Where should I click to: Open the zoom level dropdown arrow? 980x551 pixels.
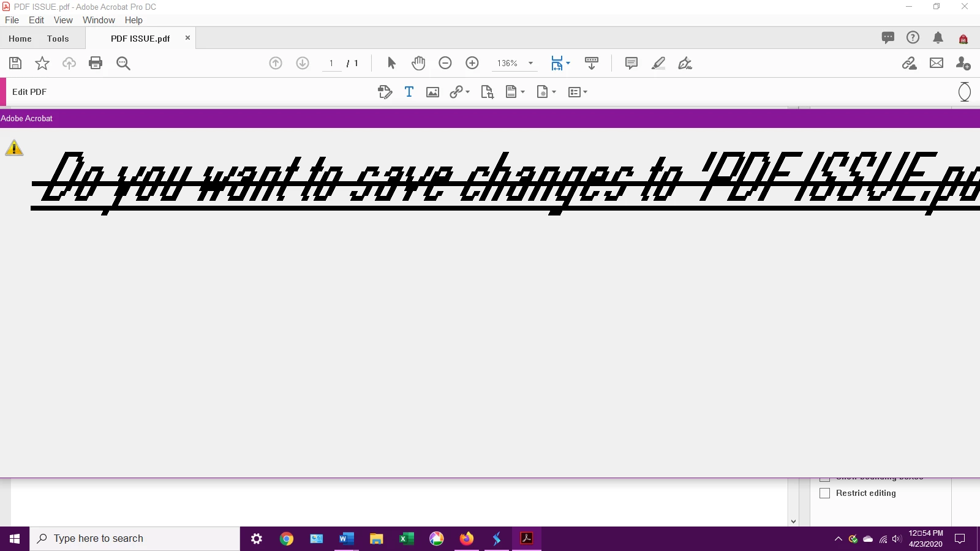click(531, 63)
